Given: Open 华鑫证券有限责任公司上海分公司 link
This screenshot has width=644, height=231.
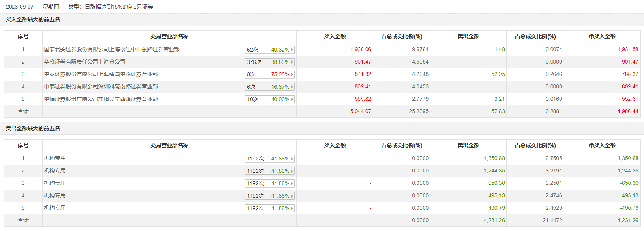Looking at the screenshot, I should click(84, 62).
